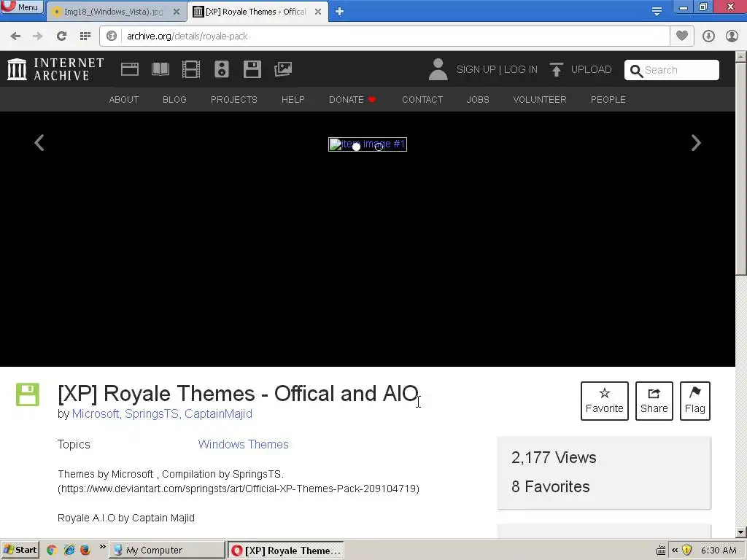The width and height of the screenshot is (747, 560).
Task: Click 'Royale A.I.O by Captain Majid' text
Action: click(x=126, y=518)
